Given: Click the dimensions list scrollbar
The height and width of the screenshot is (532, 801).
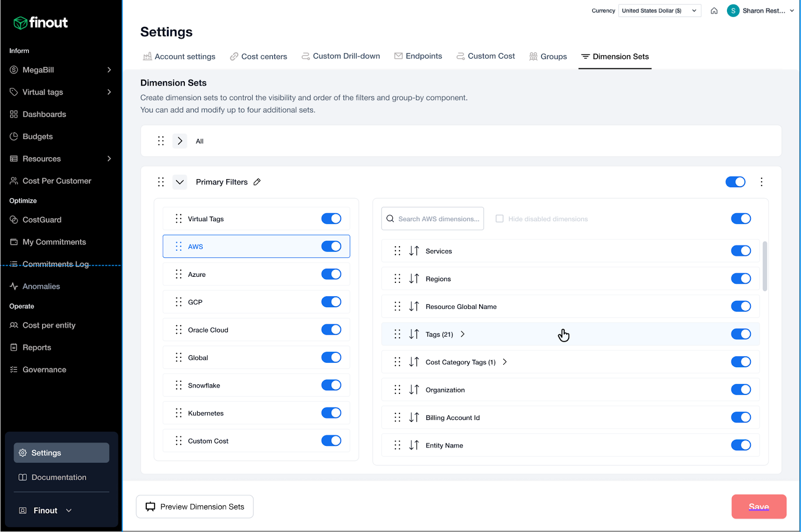Looking at the screenshot, I should 764,266.
